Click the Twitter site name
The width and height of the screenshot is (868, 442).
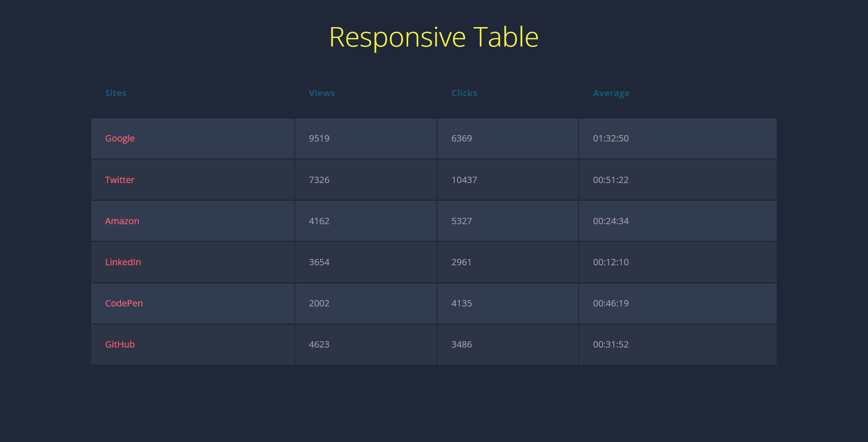tap(120, 180)
